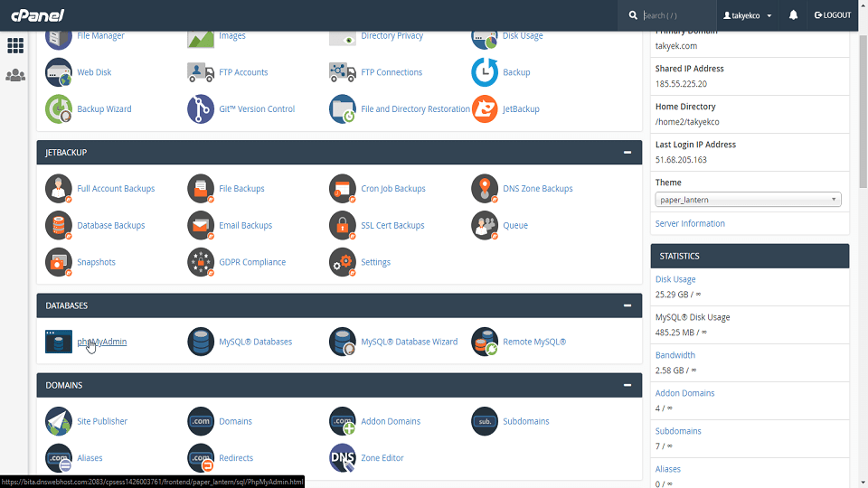Click the LOGOUT button
The width and height of the screenshot is (868, 488).
click(x=833, y=15)
